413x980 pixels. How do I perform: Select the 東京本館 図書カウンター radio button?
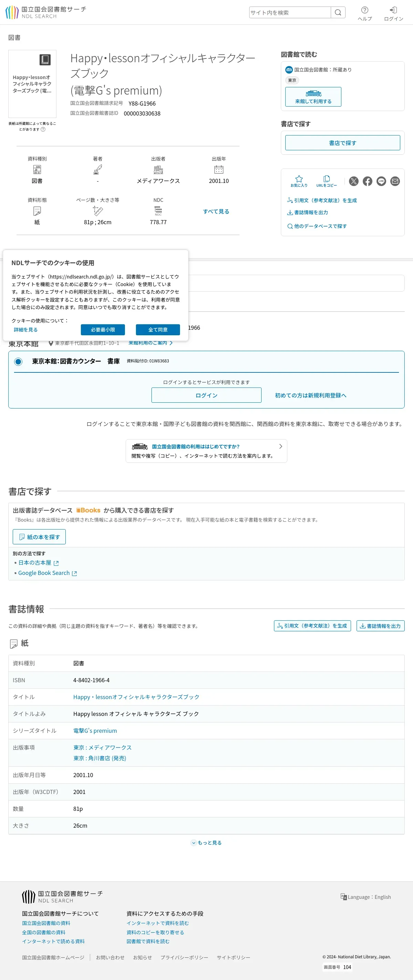[x=18, y=361]
